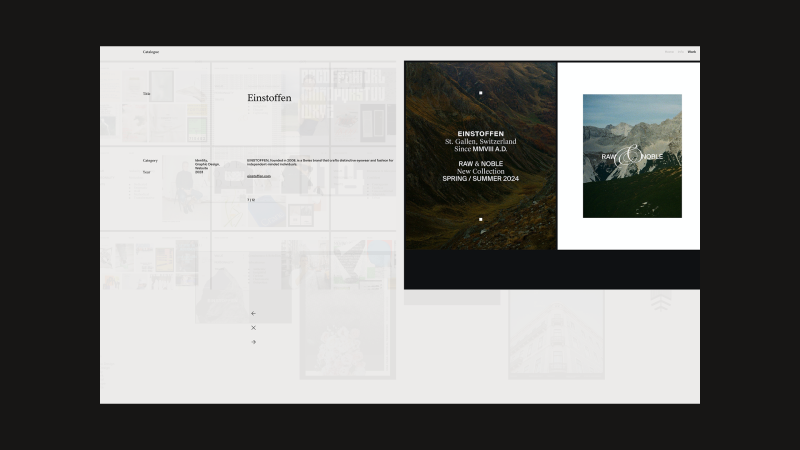Screen dimensions: 800x450
Task: Go to previous project with left arrow
Action: (253, 313)
